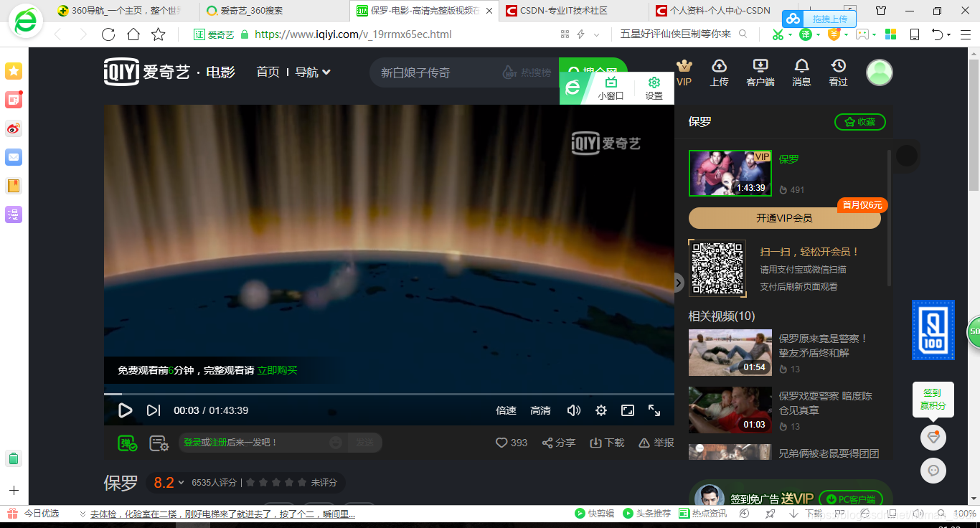The height and width of the screenshot is (528, 980).
Task: Open translate 译 extension icon
Action: click(x=806, y=34)
